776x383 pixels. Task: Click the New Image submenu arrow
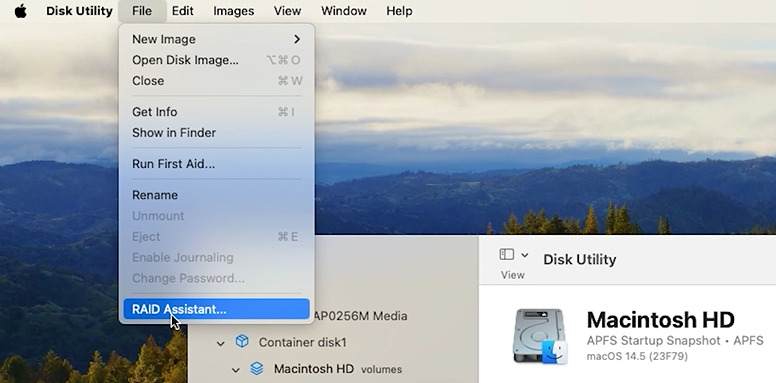click(x=297, y=39)
